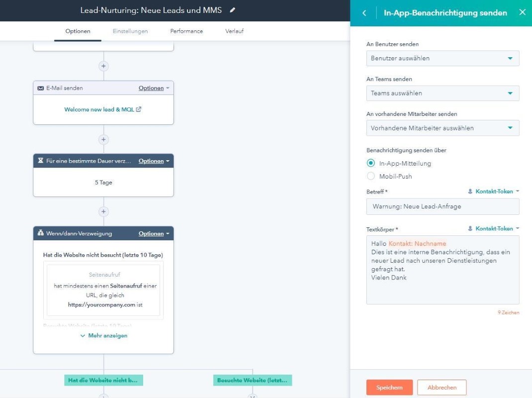
Task: Click the envelope icon of E-Mail senden
Action: (x=41, y=88)
